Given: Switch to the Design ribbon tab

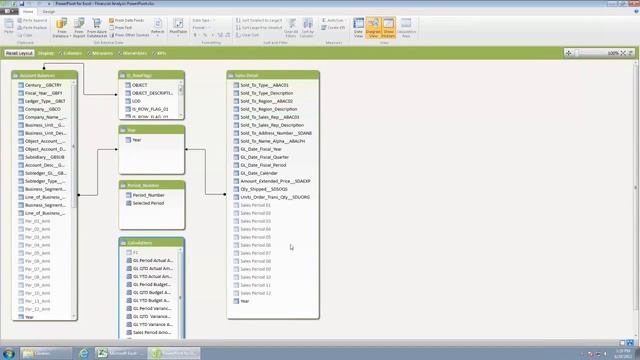Looking at the screenshot, I should click(49, 11).
